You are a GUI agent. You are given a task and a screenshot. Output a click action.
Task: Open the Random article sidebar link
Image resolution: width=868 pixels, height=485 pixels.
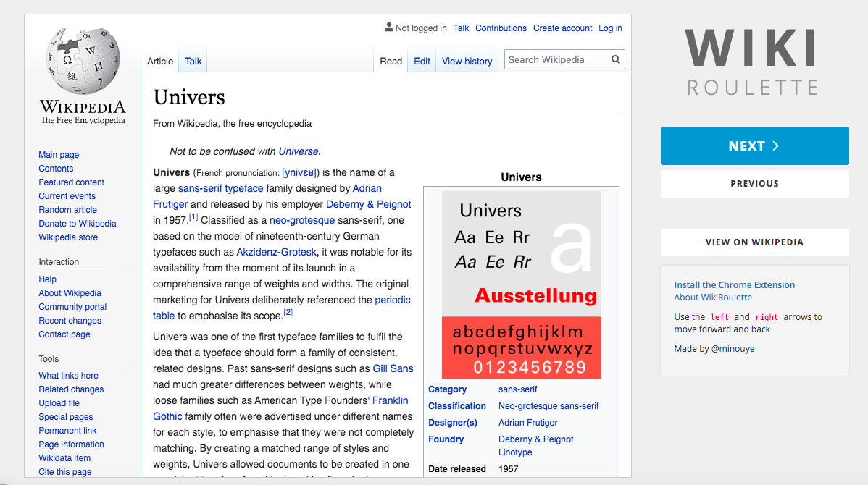[67, 210]
